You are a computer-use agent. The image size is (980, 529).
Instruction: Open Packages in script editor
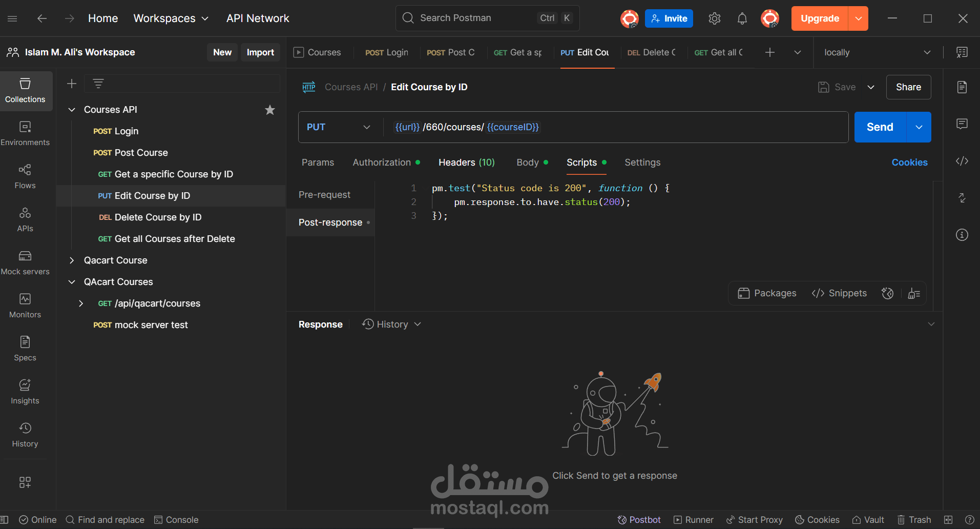click(x=767, y=293)
